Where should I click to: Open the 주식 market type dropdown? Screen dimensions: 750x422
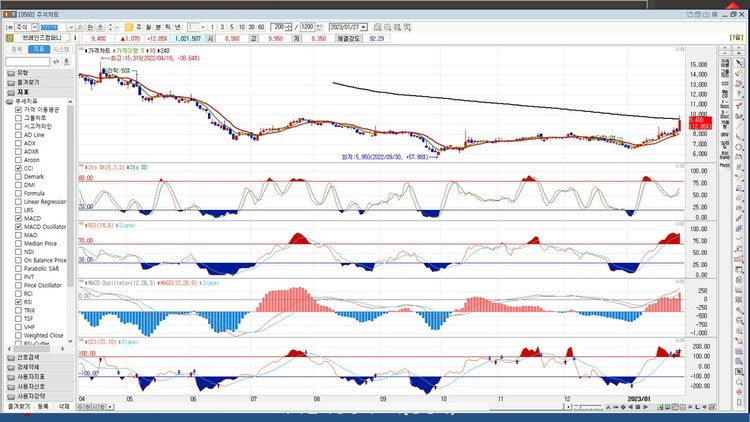(x=34, y=27)
